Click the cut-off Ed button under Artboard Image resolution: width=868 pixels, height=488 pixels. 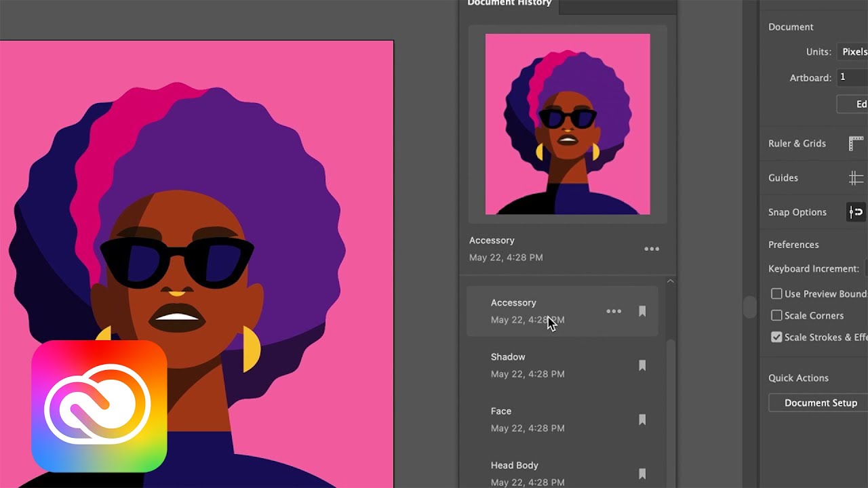[x=852, y=104]
